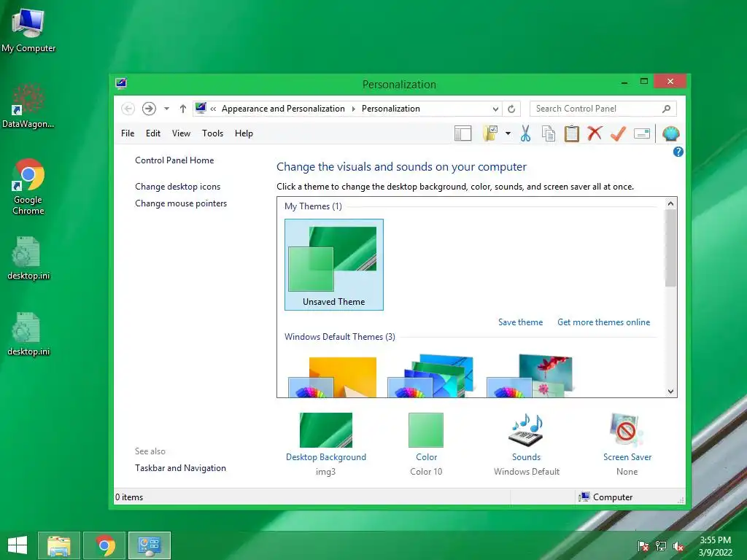The height and width of the screenshot is (560, 747).
Task: Open the Windows Start button
Action: coord(18,545)
